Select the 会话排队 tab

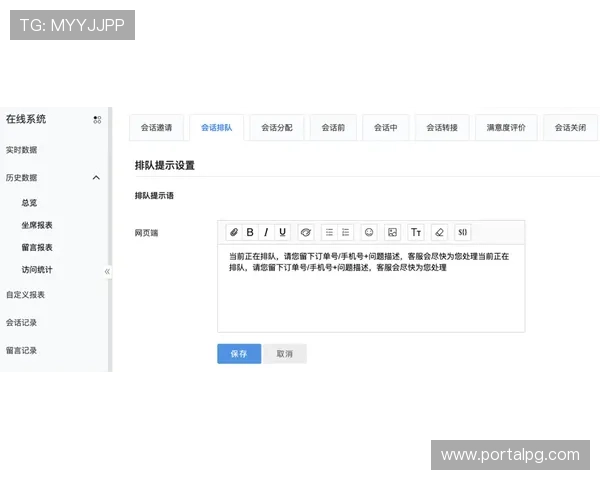coord(217,127)
